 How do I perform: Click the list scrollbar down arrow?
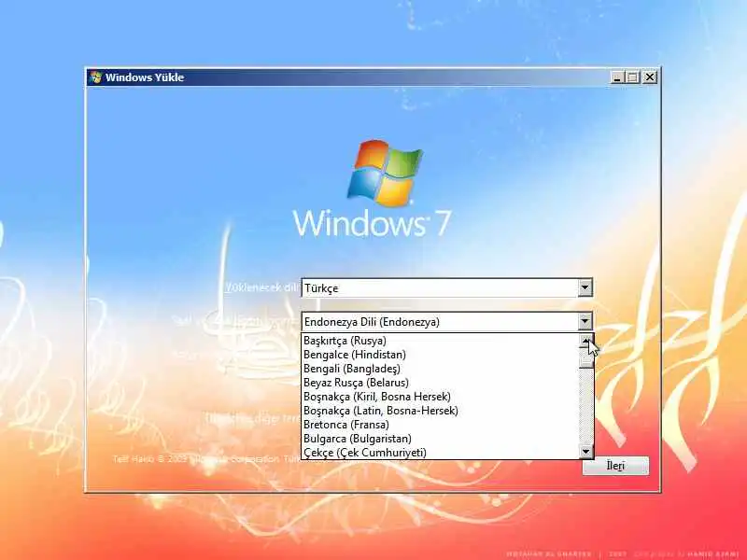pyautogui.click(x=586, y=452)
